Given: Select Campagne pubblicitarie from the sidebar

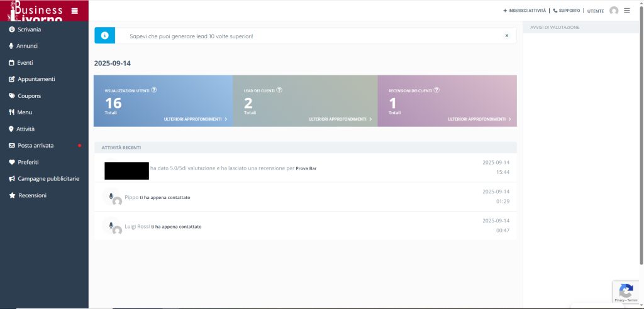Looking at the screenshot, I should pos(48,178).
